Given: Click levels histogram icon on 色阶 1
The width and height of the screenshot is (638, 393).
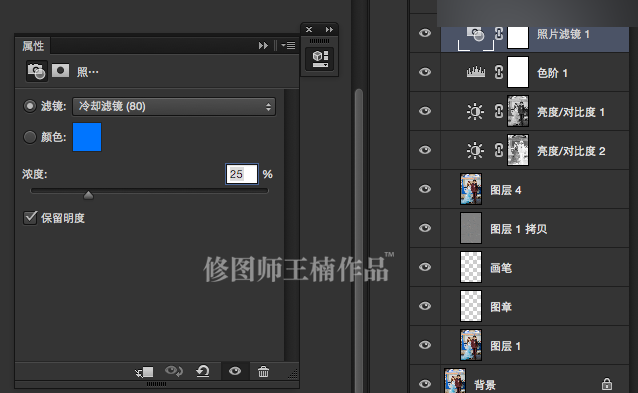Looking at the screenshot, I should pos(476,72).
